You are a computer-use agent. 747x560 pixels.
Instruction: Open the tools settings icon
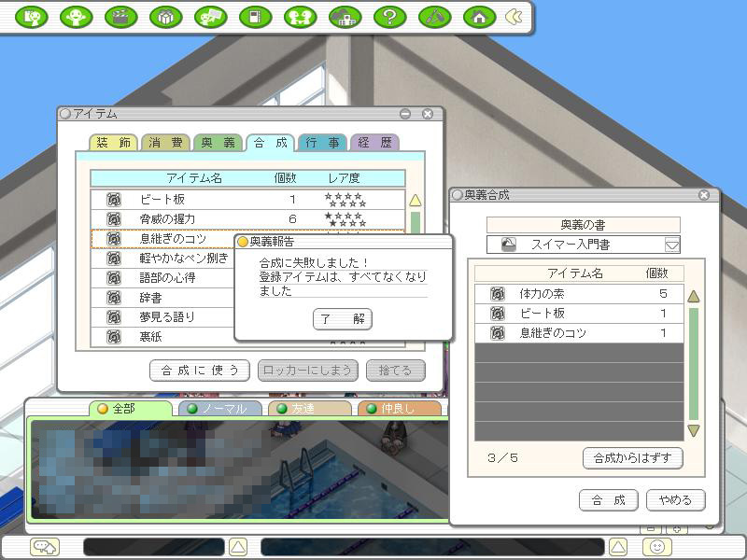[434, 18]
